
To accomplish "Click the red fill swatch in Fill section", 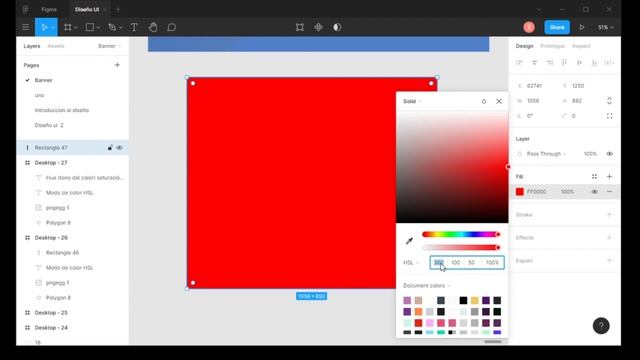I will (520, 191).
